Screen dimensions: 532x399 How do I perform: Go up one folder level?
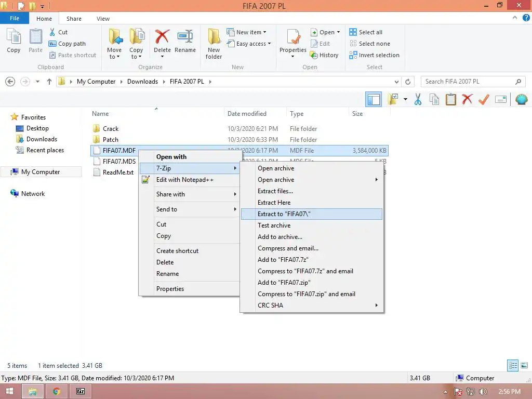pyautogui.click(x=49, y=82)
